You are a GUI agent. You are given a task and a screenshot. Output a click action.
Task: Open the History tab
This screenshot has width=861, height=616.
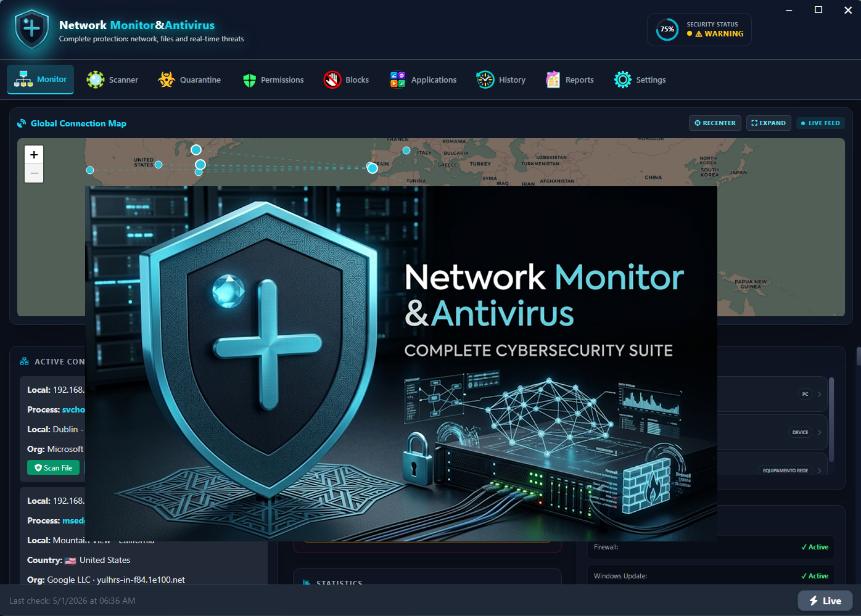click(501, 80)
